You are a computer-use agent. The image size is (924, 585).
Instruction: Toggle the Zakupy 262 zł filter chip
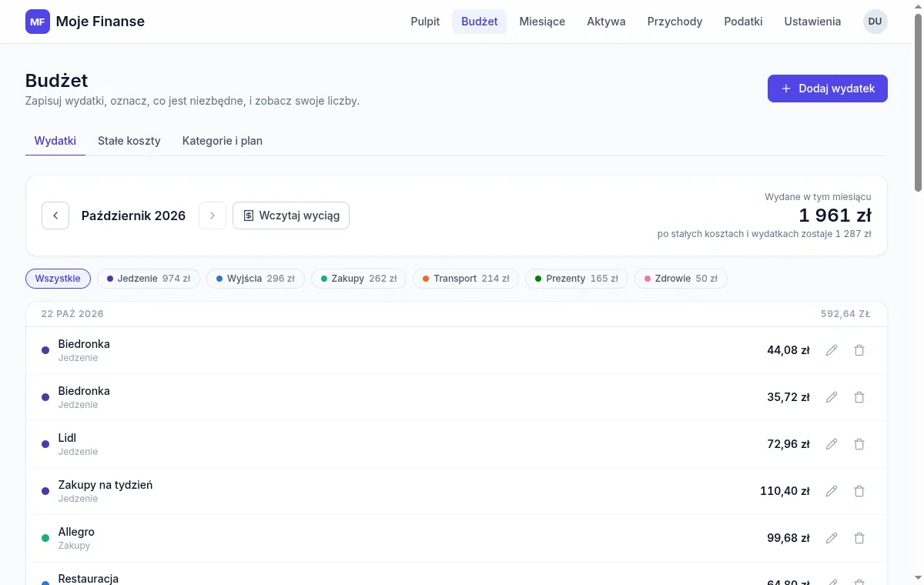[359, 279]
